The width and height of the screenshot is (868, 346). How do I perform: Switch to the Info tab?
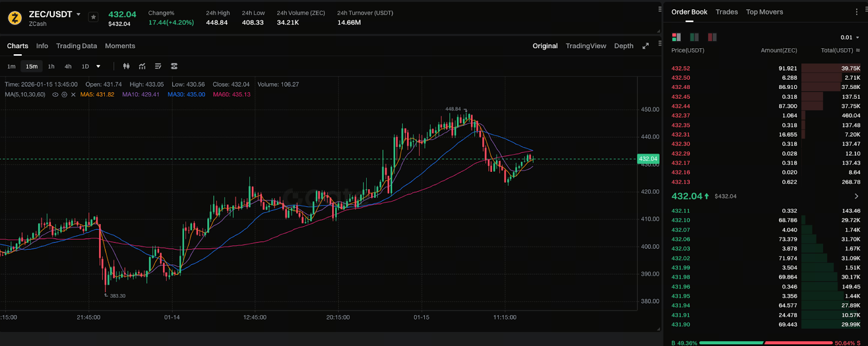point(42,46)
